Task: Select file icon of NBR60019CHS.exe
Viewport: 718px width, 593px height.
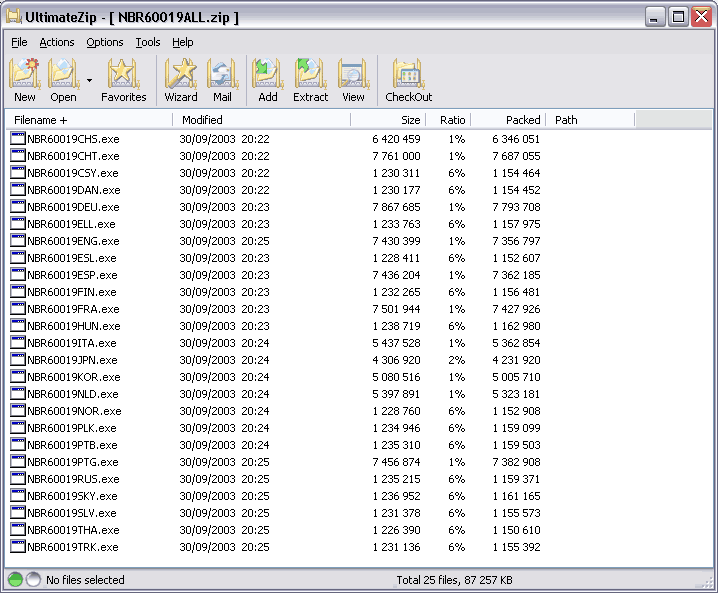Action: point(18,139)
